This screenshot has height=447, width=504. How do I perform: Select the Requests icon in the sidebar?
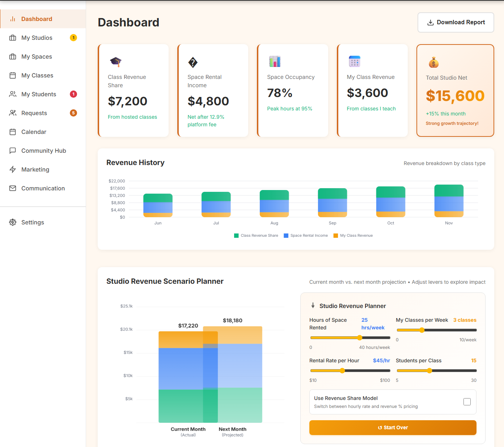[x=13, y=113]
